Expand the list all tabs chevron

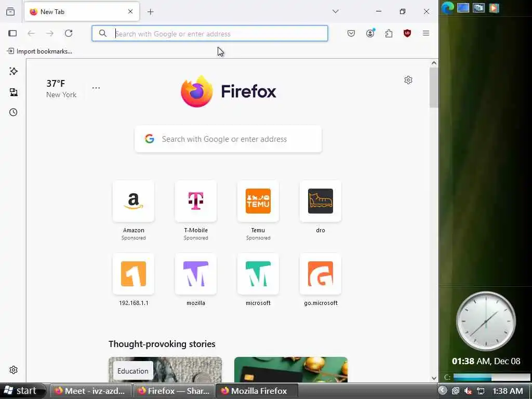click(x=336, y=11)
